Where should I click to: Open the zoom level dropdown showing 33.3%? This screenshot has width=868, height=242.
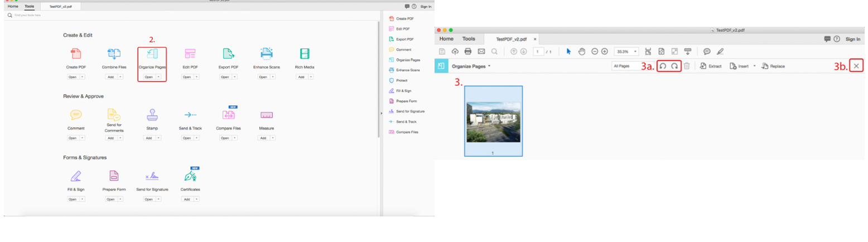coord(626,51)
